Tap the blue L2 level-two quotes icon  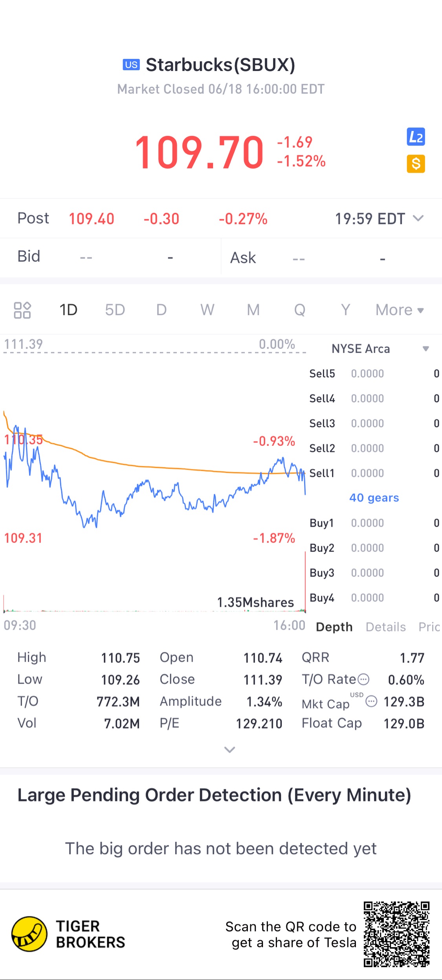416,137
